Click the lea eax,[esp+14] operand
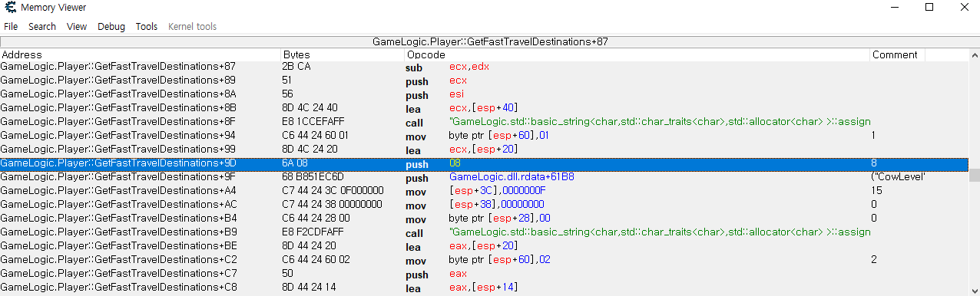 coord(484,288)
